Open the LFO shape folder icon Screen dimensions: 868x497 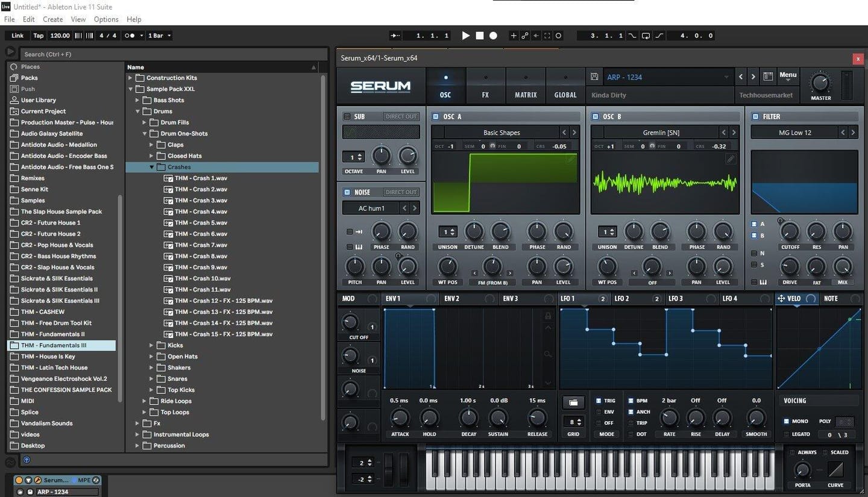point(573,402)
